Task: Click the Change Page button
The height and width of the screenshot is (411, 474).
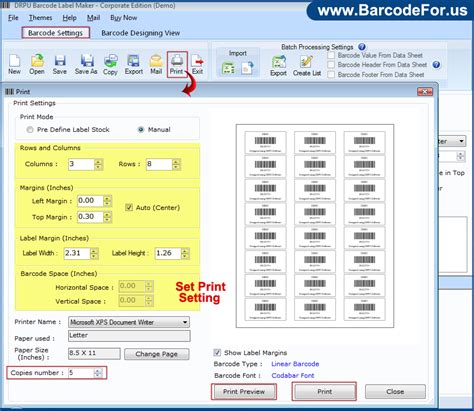Action: 157,354
